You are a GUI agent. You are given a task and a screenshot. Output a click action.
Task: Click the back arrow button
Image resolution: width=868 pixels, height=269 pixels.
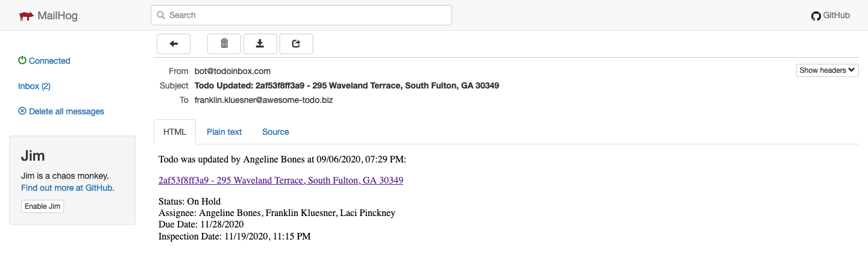[x=174, y=43]
